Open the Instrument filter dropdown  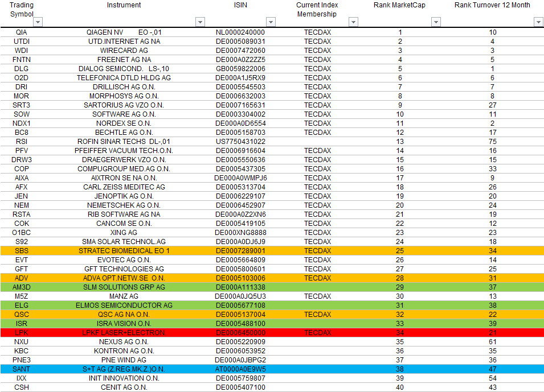[x=200, y=22]
